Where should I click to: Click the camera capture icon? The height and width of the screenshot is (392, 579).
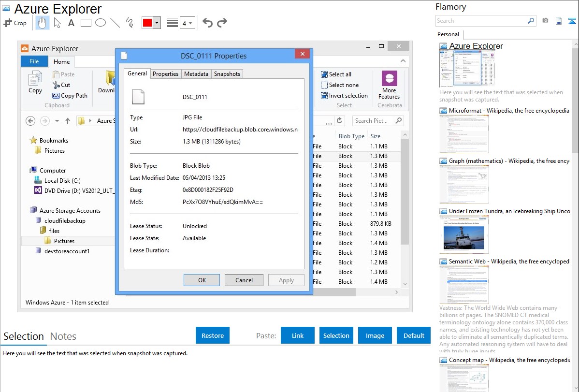(x=545, y=21)
